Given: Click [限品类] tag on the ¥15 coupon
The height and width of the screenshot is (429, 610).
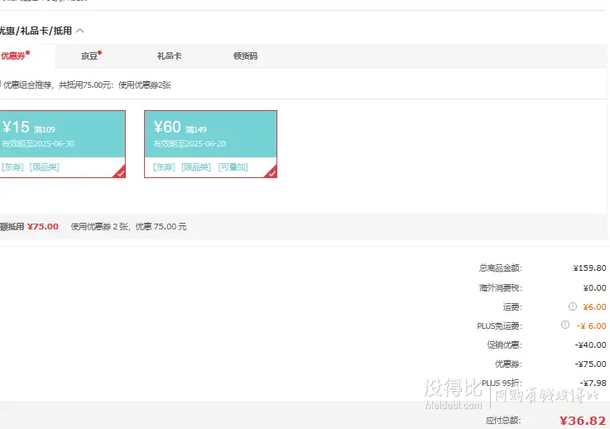Looking at the screenshot, I should click(44, 167).
